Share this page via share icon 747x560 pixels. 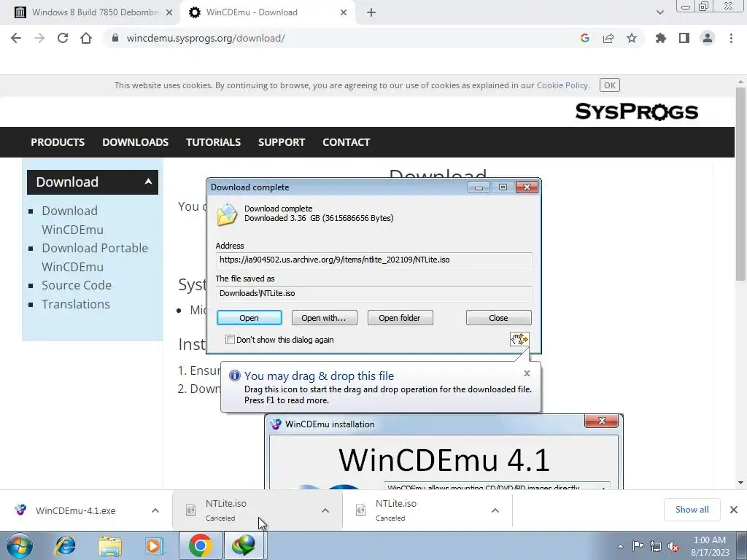pyautogui.click(x=608, y=38)
